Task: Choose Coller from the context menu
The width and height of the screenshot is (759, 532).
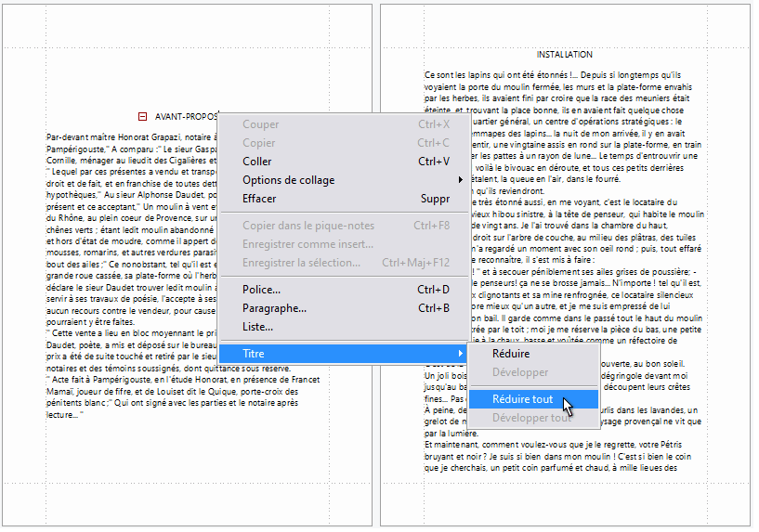Action: click(x=257, y=162)
